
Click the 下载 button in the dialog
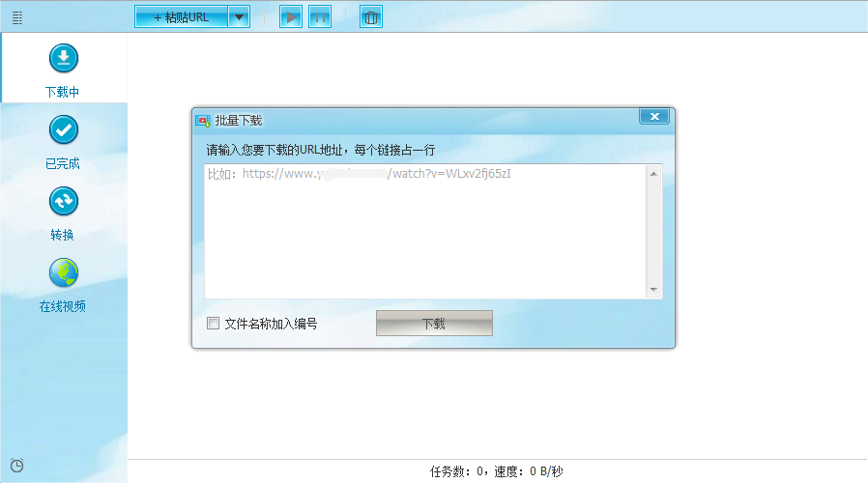pos(434,324)
